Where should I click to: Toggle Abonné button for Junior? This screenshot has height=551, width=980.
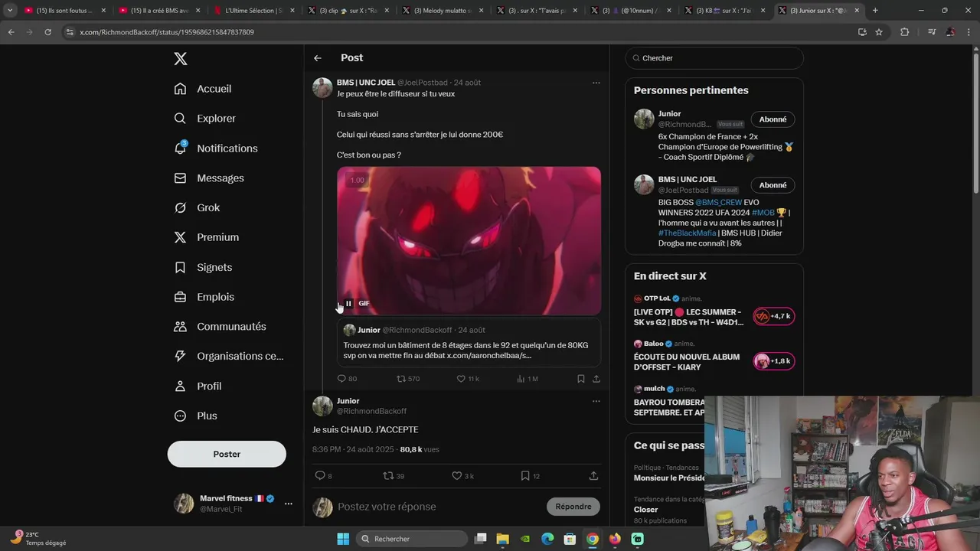pos(773,119)
